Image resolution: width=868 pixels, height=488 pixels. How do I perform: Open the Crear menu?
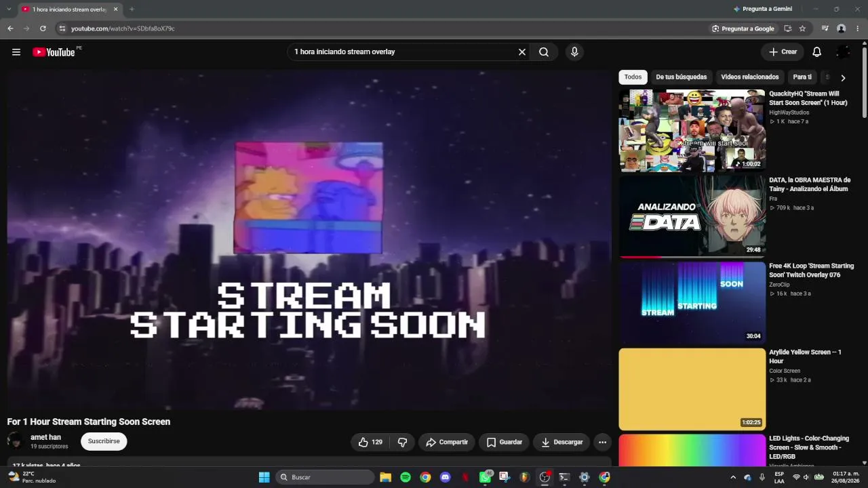783,52
